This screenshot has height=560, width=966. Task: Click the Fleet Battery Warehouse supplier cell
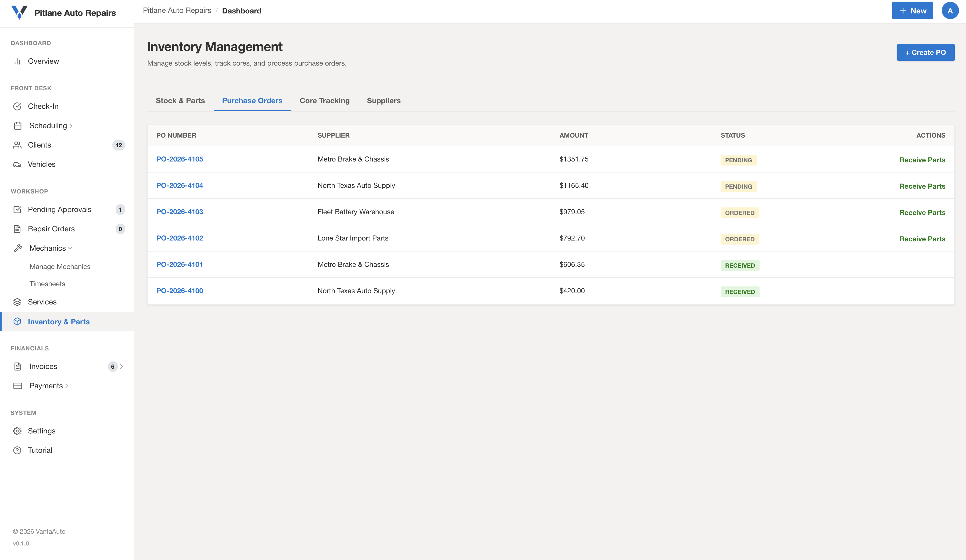pyautogui.click(x=356, y=212)
